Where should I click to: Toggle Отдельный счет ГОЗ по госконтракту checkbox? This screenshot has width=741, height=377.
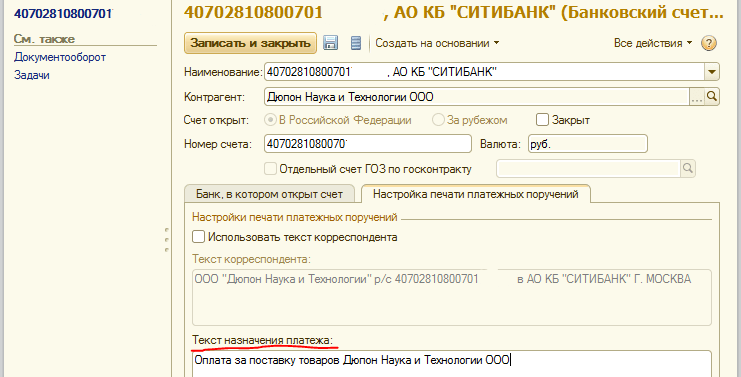[270, 169]
